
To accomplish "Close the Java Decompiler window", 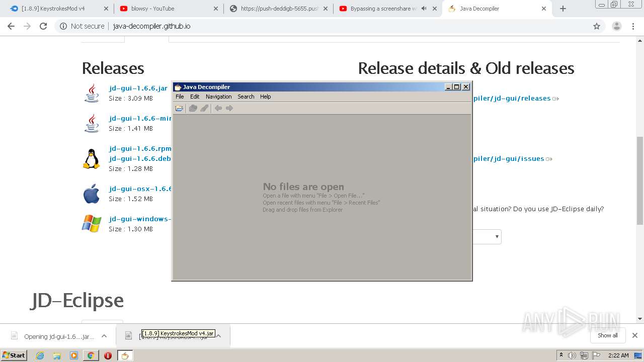I will click(x=466, y=87).
